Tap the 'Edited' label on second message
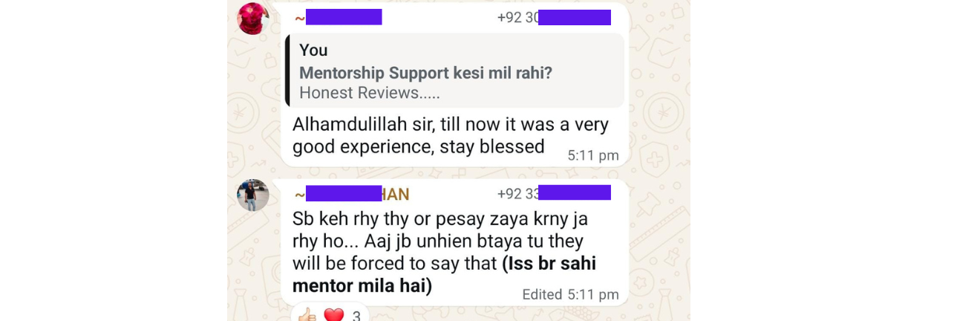The height and width of the screenshot is (321, 980). (542, 294)
